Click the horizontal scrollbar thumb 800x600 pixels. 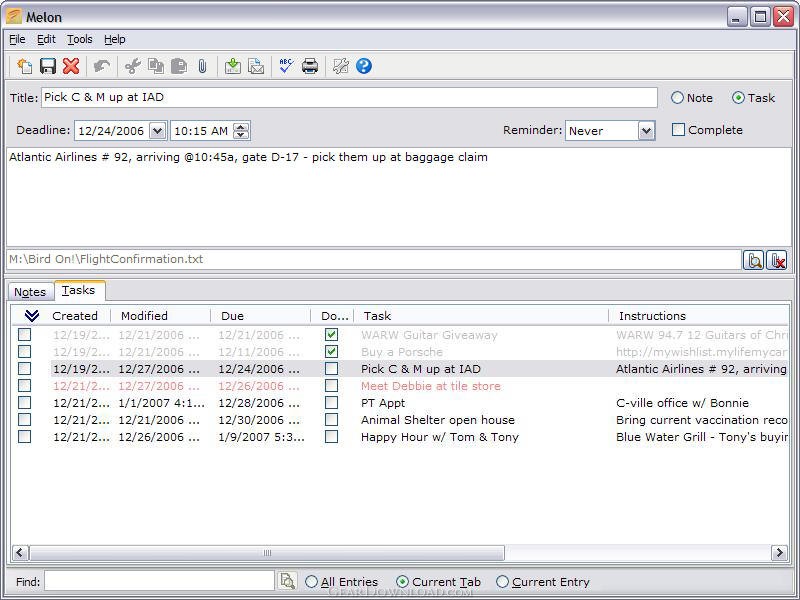(267, 553)
